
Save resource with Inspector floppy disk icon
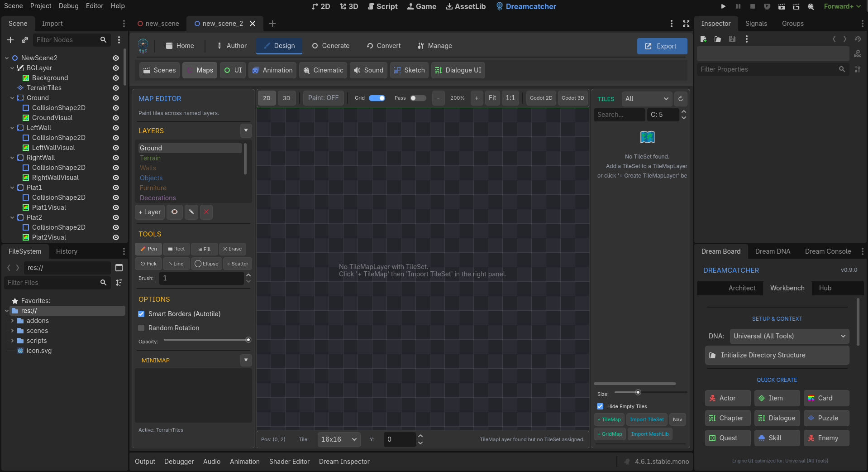point(732,39)
